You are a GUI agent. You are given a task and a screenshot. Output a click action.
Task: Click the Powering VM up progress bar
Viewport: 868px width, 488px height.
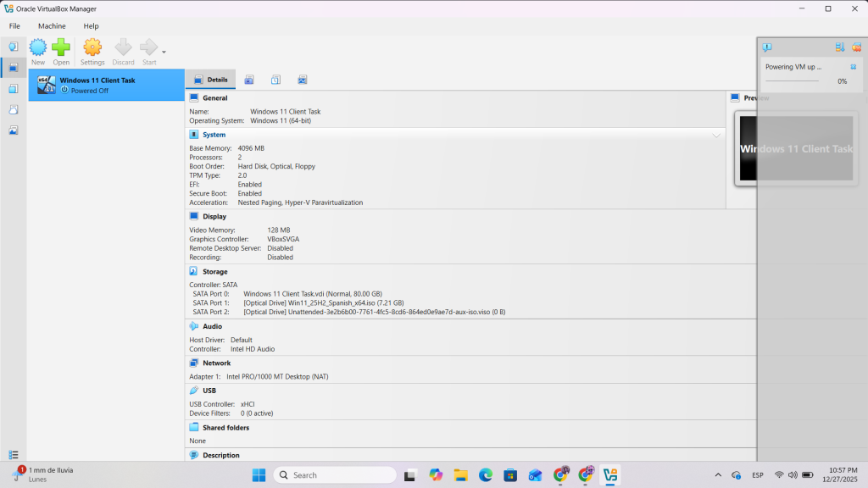[792, 80]
